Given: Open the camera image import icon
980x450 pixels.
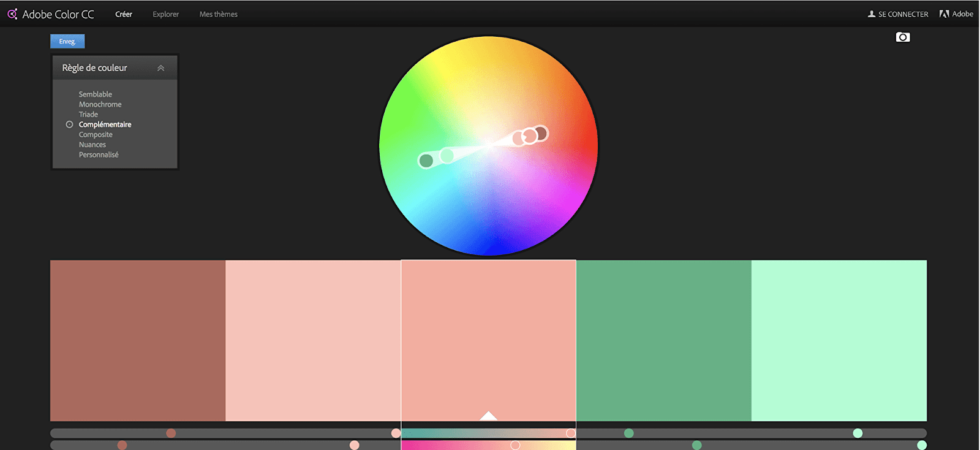Looking at the screenshot, I should (903, 37).
